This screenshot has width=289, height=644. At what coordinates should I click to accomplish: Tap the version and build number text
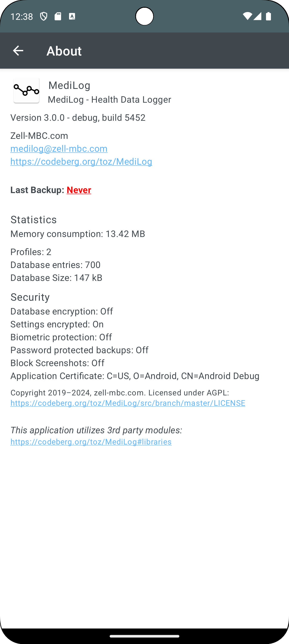click(78, 118)
